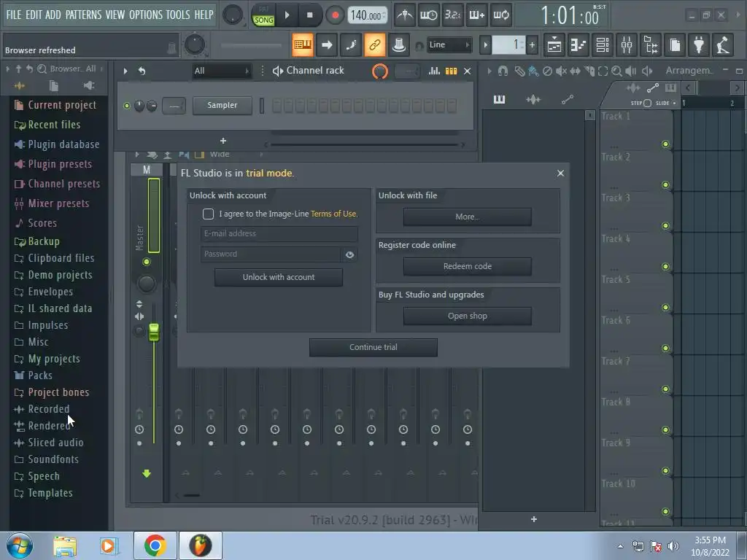Viewport: 747px width, 560px height.
Task: Open the Line snap dropdown
Action: (x=449, y=44)
